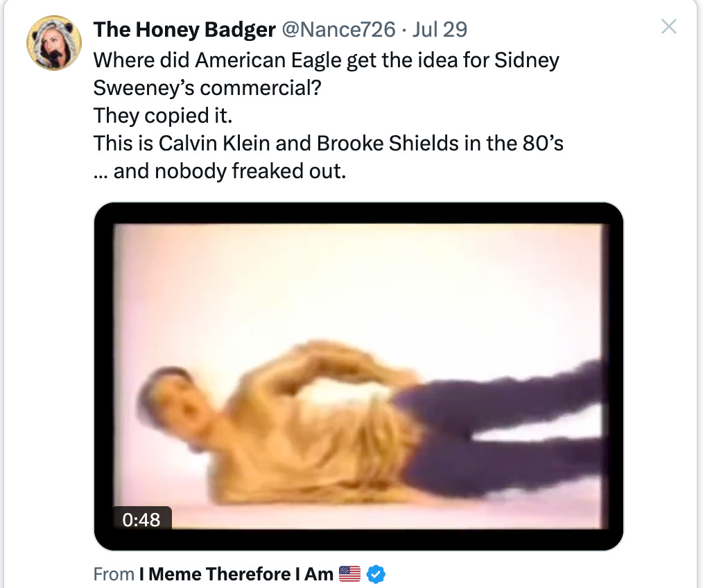Image resolution: width=703 pixels, height=588 pixels.
Task: Click the US flag emoji
Action: [349, 573]
